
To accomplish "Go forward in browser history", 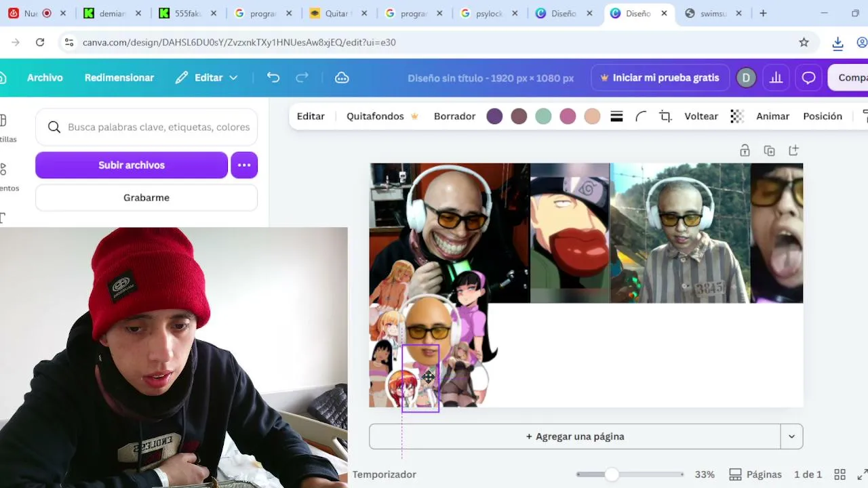I will (15, 42).
